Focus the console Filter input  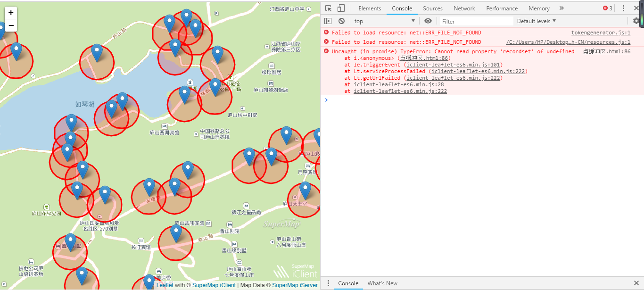click(x=477, y=21)
